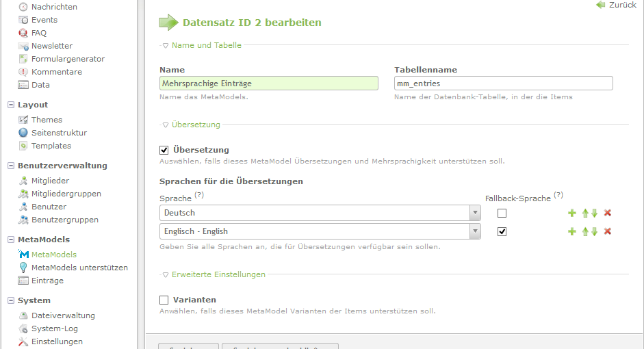Move Deutsch row down with green down arrow

pos(595,214)
